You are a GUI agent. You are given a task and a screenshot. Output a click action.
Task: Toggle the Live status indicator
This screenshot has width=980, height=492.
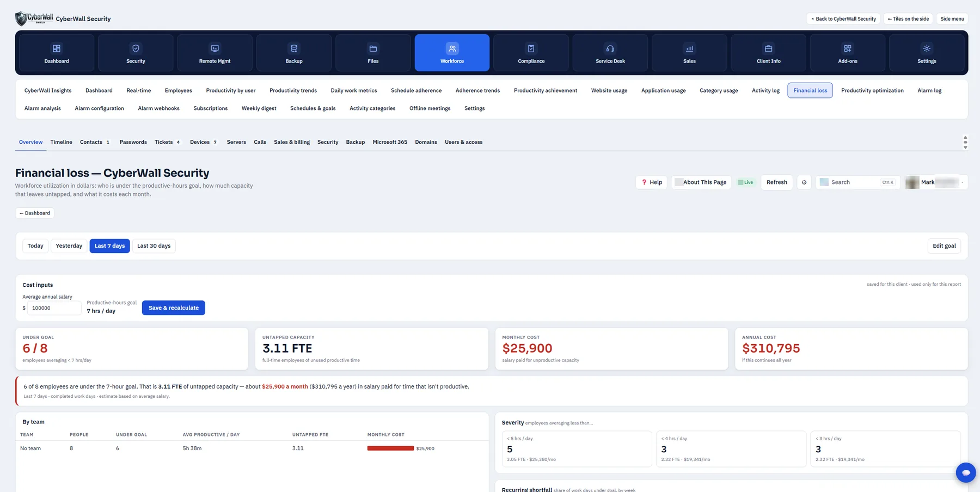click(745, 182)
